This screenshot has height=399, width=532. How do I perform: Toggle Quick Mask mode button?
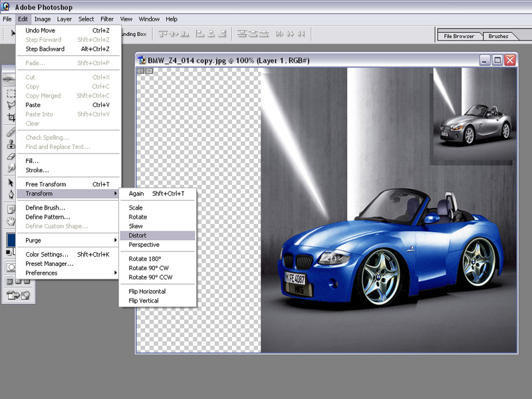click(x=11, y=267)
